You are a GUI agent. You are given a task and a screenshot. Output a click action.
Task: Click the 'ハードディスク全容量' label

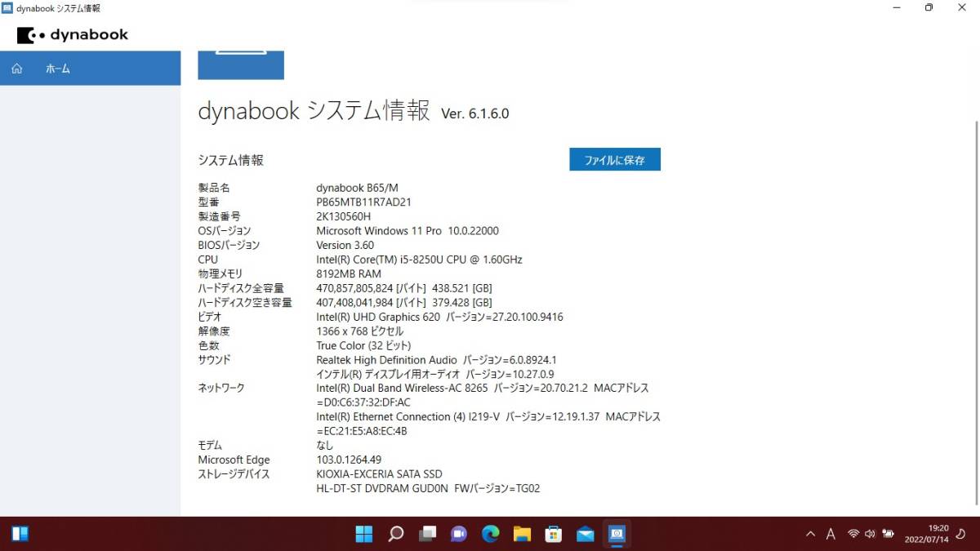(241, 288)
